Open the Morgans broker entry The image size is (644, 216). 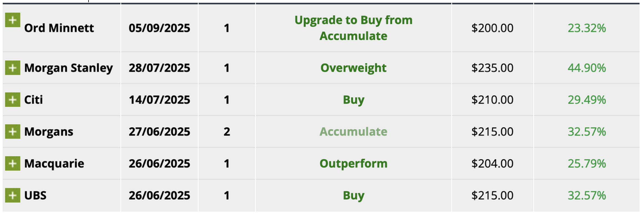click(49, 132)
